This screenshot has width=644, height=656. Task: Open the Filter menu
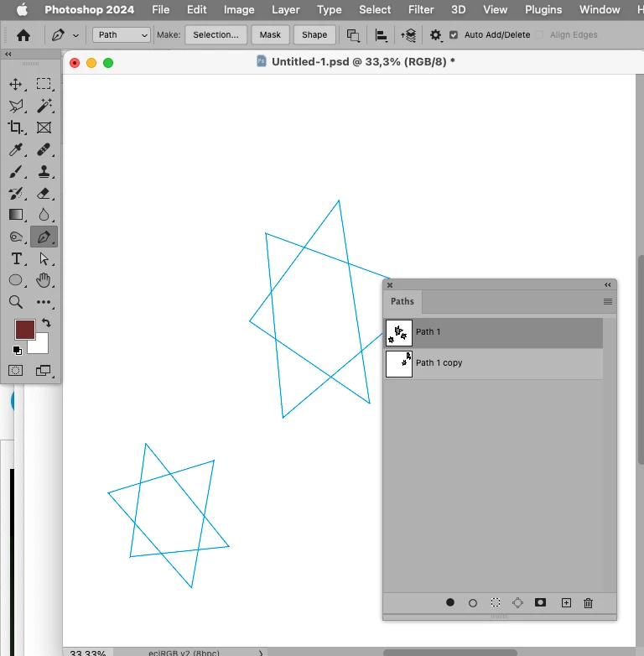[421, 9]
